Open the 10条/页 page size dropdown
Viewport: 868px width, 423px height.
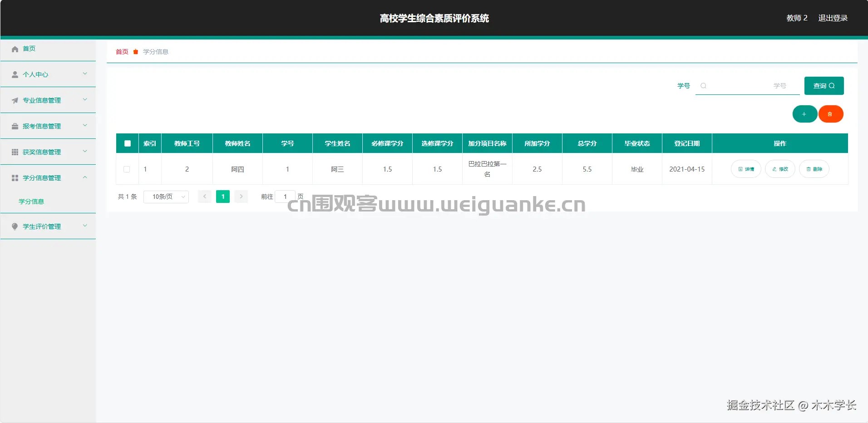166,197
